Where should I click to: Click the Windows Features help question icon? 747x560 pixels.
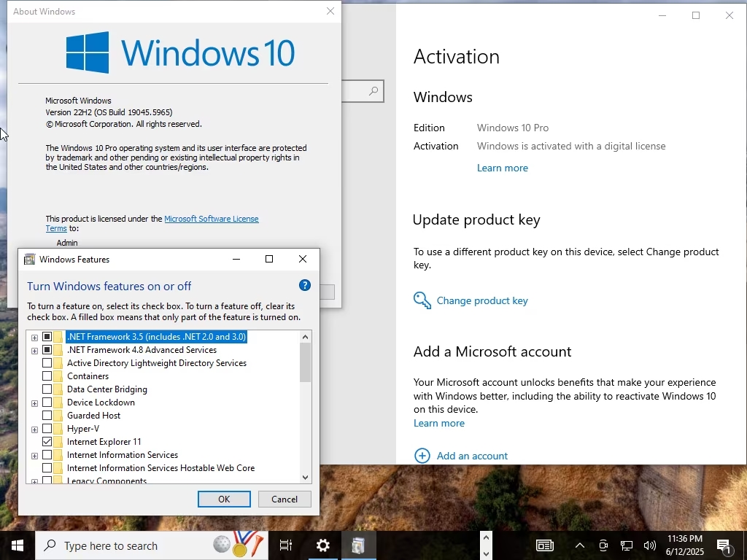tap(304, 285)
